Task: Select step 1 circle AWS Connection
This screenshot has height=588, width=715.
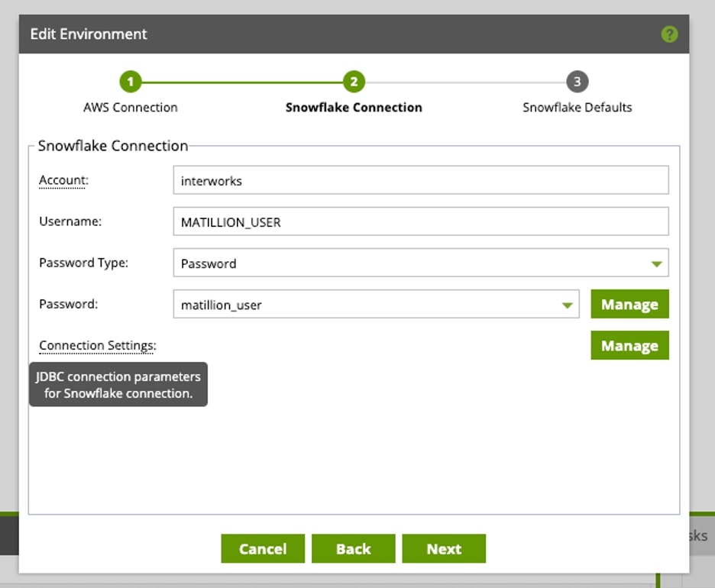Action: [x=131, y=82]
